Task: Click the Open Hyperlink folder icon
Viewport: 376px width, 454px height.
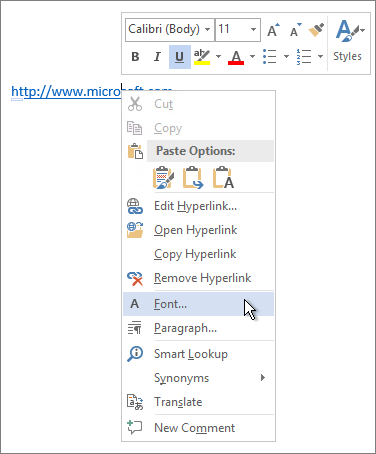Action: tap(135, 230)
